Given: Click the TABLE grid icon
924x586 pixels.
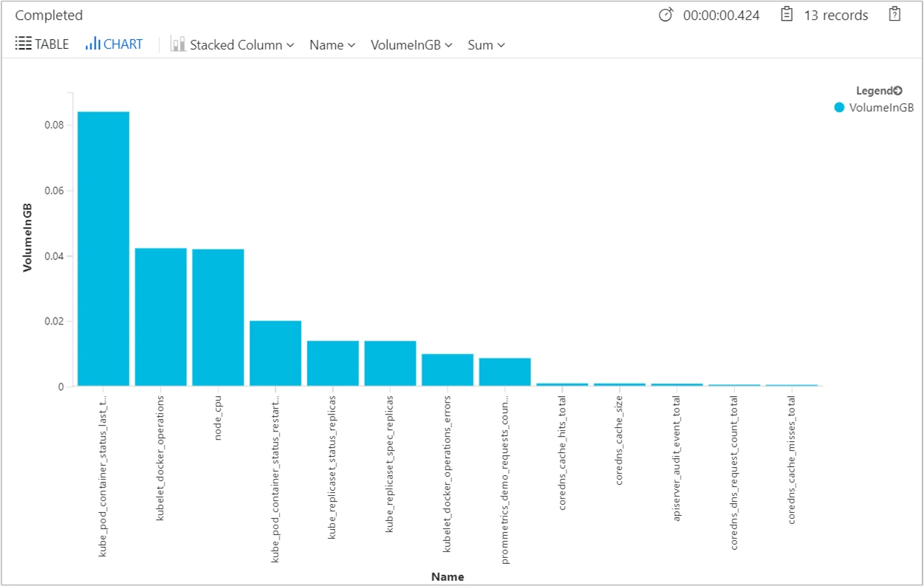Looking at the screenshot, I should click(23, 44).
